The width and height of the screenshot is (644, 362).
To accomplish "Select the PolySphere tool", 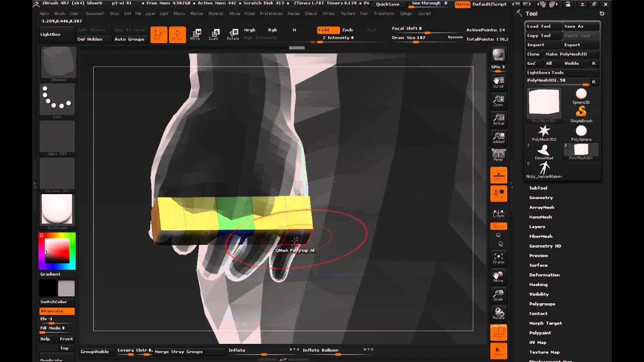I will click(x=581, y=133).
